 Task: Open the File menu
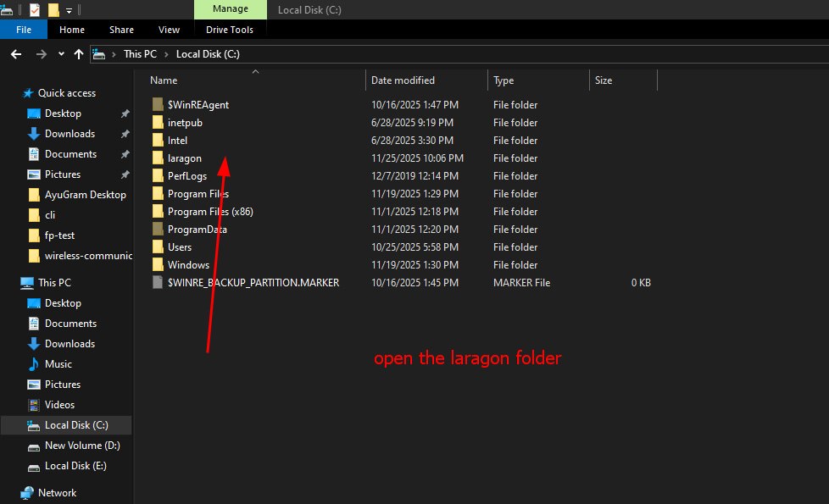coord(24,30)
